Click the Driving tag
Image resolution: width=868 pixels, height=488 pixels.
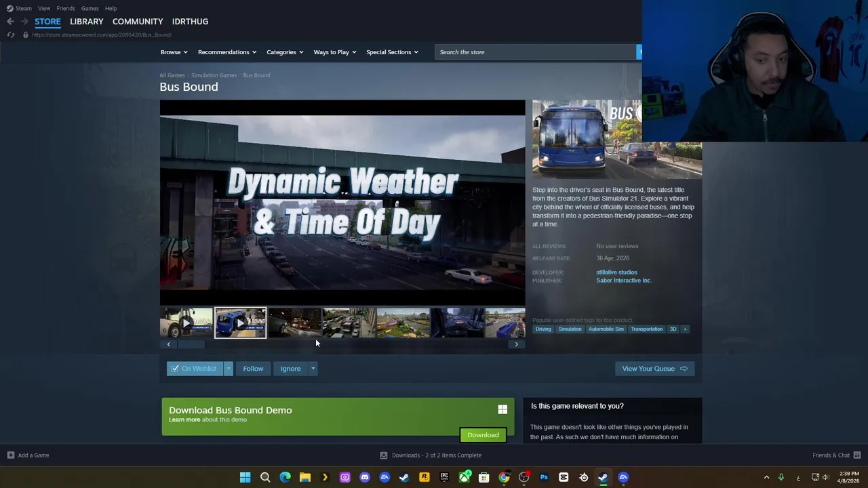point(543,329)
